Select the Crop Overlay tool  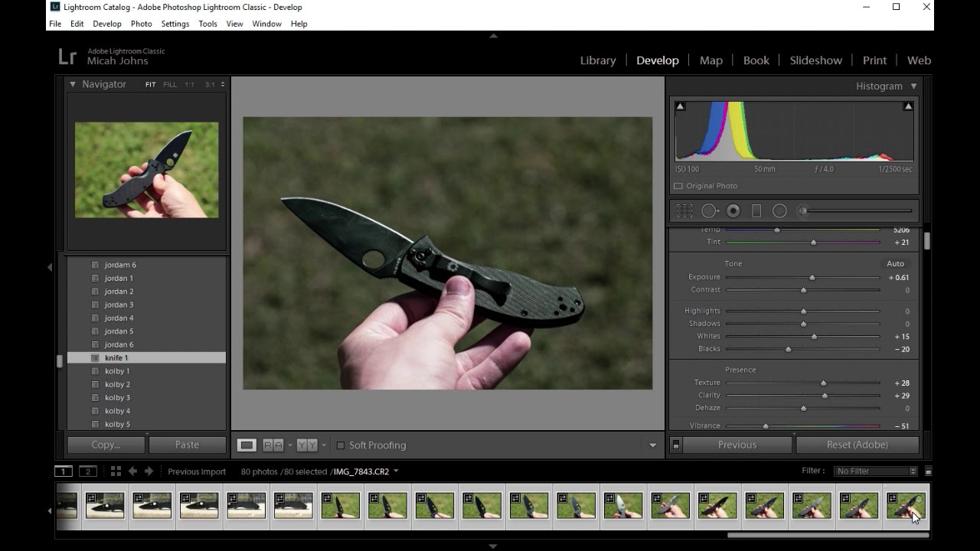[x=684, y=210]
